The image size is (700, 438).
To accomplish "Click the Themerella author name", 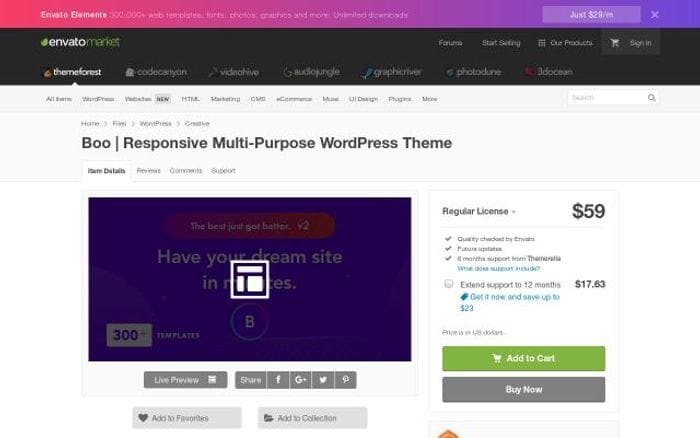I will pyautogui.click(x=544, y=259).
